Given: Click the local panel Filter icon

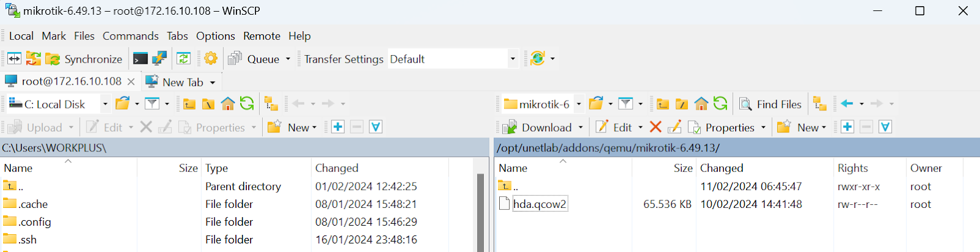Looking at the screenshot, I should coord(152,104).
